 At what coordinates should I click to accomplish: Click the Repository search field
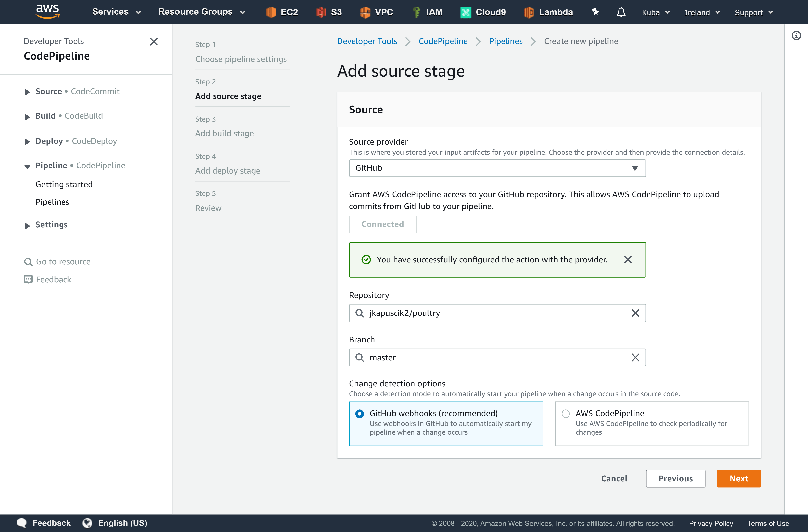click(x=497, y=313)
